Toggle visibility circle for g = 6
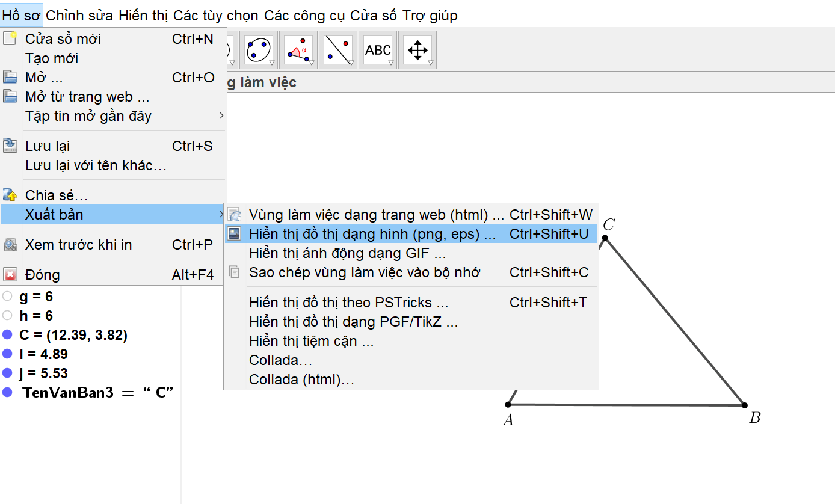The image size is (835, 504). pos(7,297)
